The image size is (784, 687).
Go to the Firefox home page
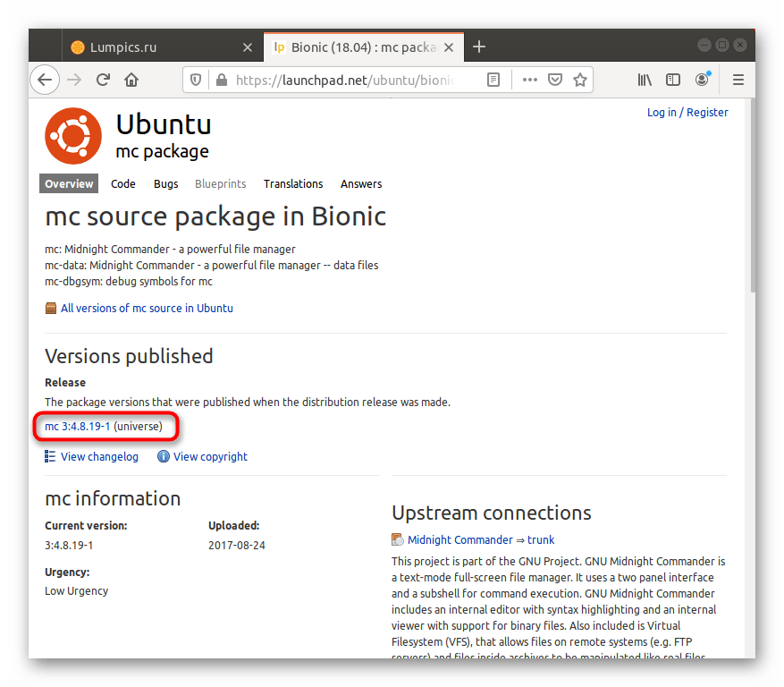(x=131, y=80)
